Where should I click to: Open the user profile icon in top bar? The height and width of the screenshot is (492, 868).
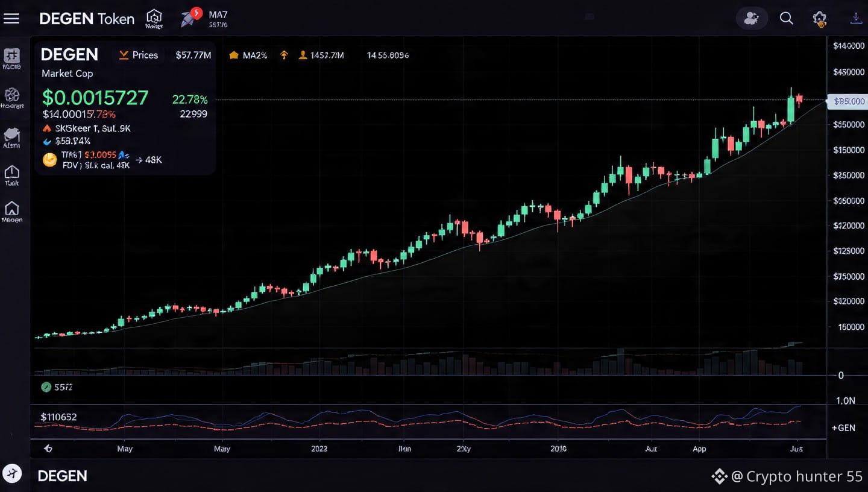(x=752, y=18)
